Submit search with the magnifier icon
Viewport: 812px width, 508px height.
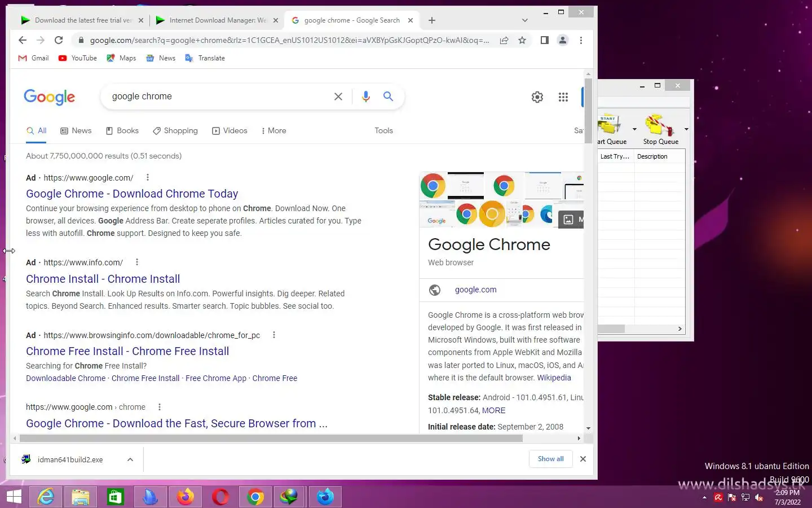coord(388,97)
